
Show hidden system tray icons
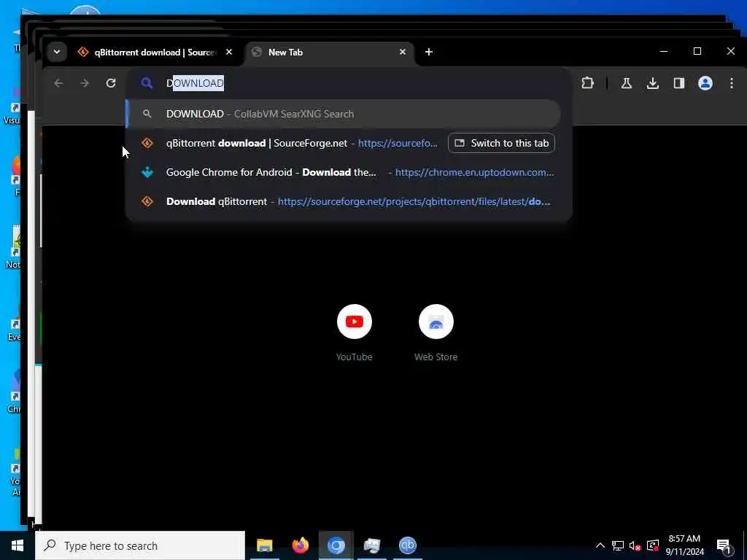tap(600, 545)
